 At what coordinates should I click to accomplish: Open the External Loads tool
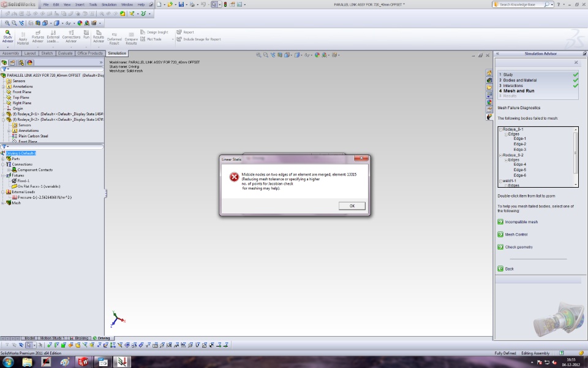pos(53,36)
